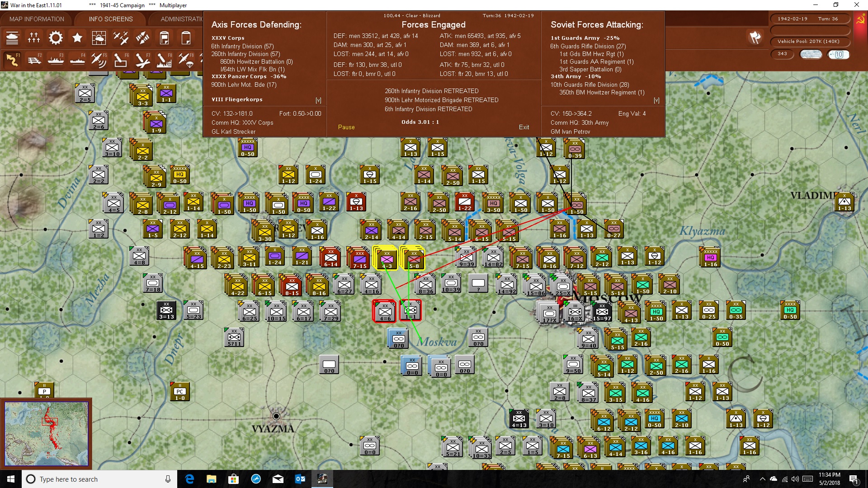Select red-outlined German unit 1=1
This screenshot has width=868, height=488.
click(410, 310)
